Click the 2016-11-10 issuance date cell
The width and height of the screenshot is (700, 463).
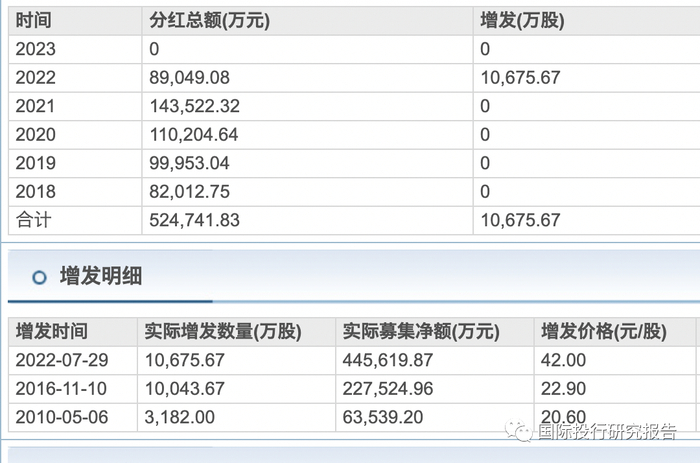point(56,388)
